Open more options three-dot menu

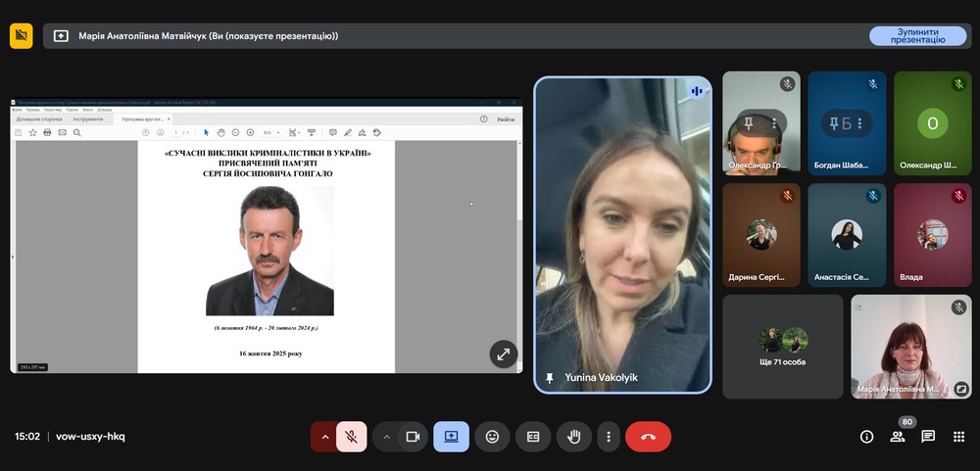(609, 437)
